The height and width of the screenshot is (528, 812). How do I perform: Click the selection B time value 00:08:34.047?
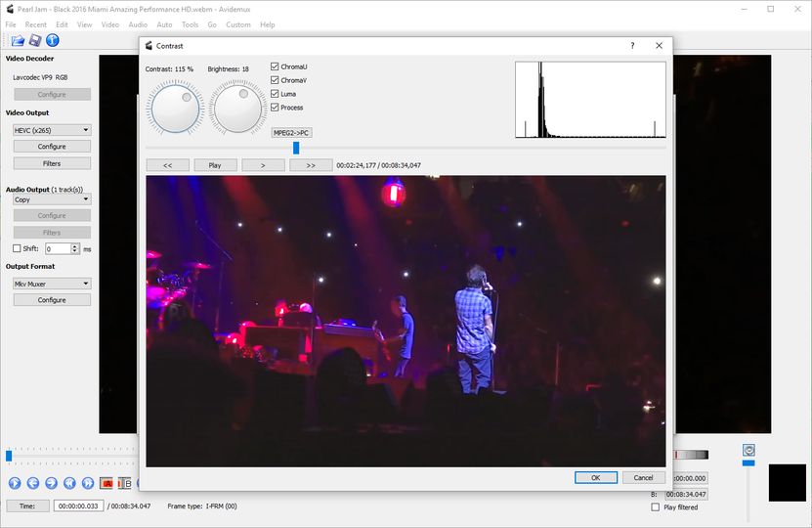tap(686, 495)
